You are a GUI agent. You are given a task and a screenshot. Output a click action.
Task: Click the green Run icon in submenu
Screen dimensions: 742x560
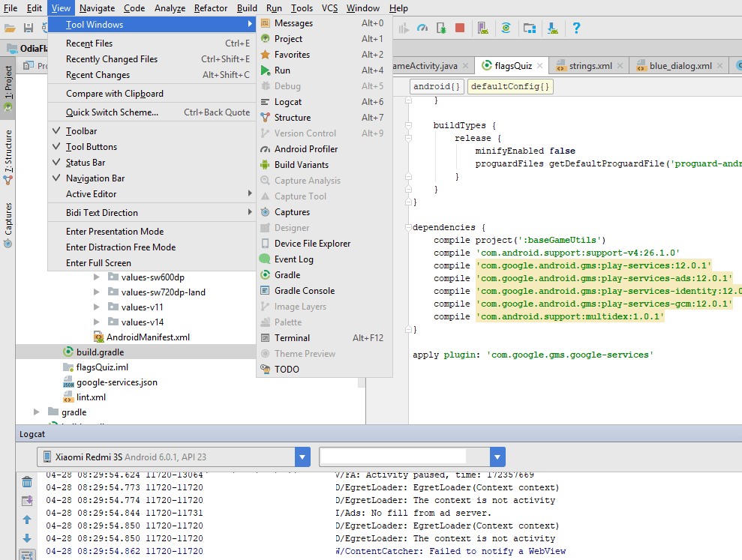266,70
